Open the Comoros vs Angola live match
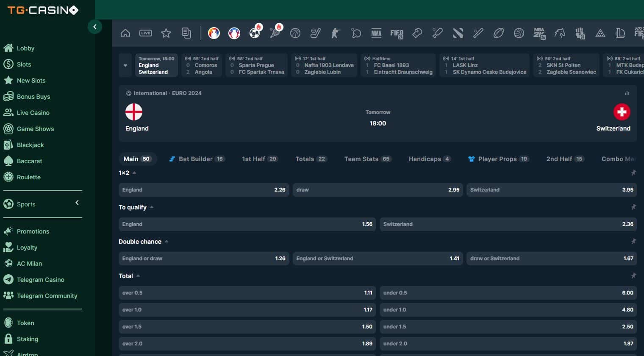The height and width of the screenshot is (356, 644). (202, 65)
